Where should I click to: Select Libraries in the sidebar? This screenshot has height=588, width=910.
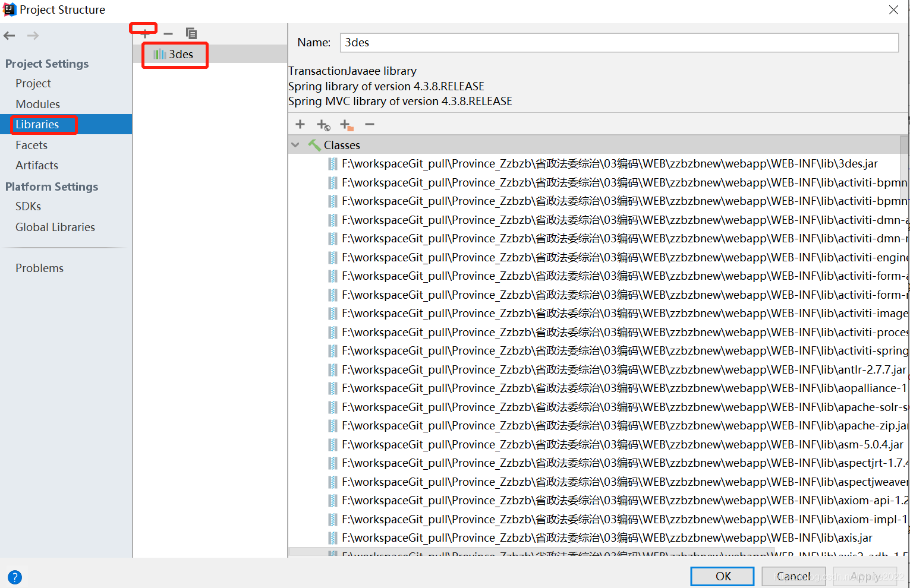tap(37, 124)
